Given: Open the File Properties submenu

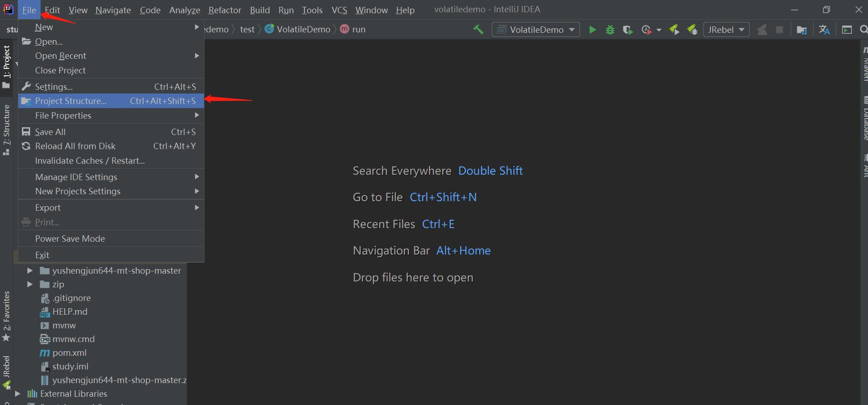Looking at the screenshot, I should [x=111, y=115].
